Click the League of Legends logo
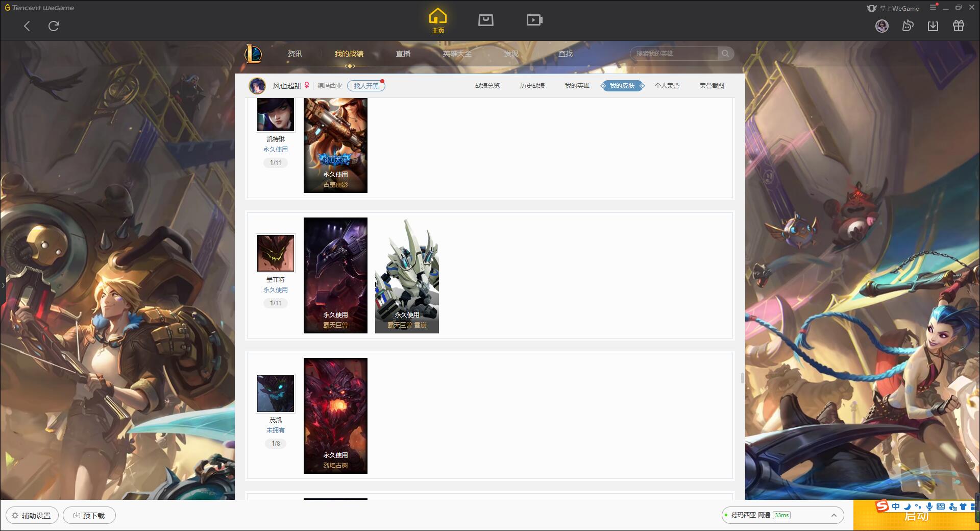Screen dimensions: 980x531 [253, 54]
